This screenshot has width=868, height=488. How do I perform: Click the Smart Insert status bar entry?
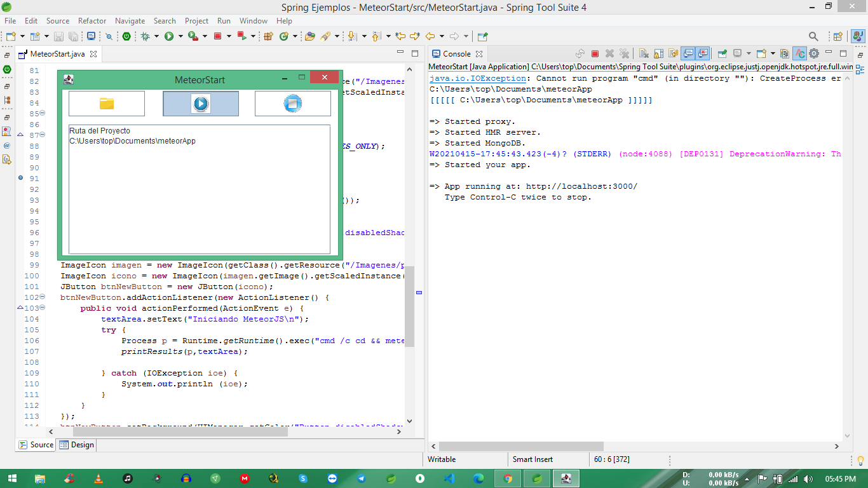pos(532,459)
